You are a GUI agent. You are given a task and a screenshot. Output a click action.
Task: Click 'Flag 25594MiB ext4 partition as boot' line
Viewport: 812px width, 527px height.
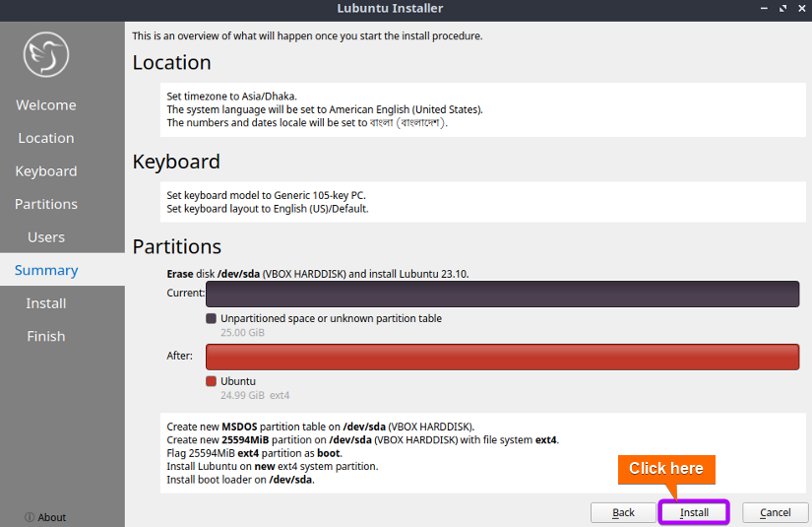[x=254, y=453]
